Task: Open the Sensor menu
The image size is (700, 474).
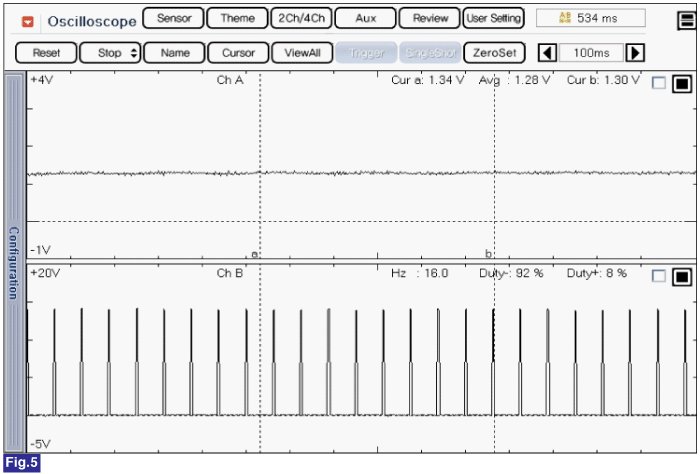Action: [x=173, y=19]
